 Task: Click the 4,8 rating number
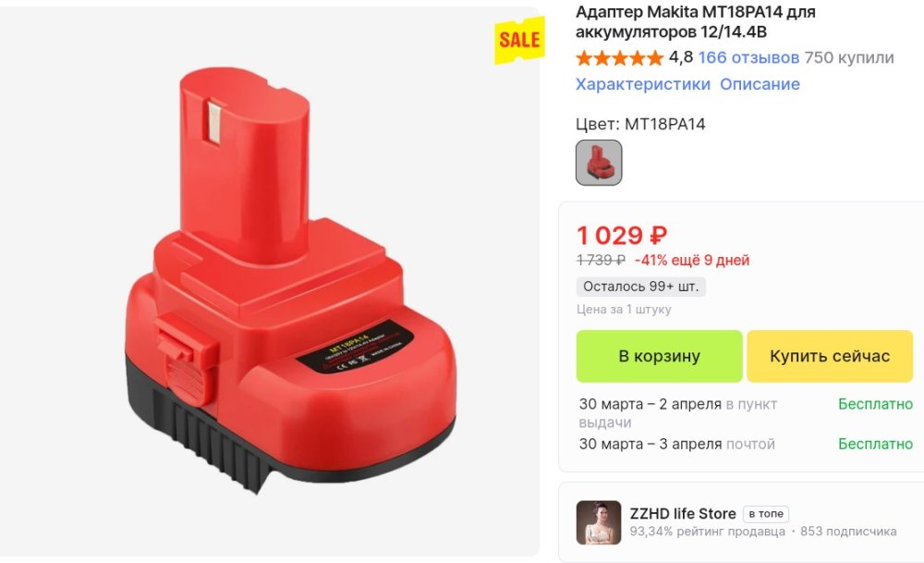coord(681,57)
